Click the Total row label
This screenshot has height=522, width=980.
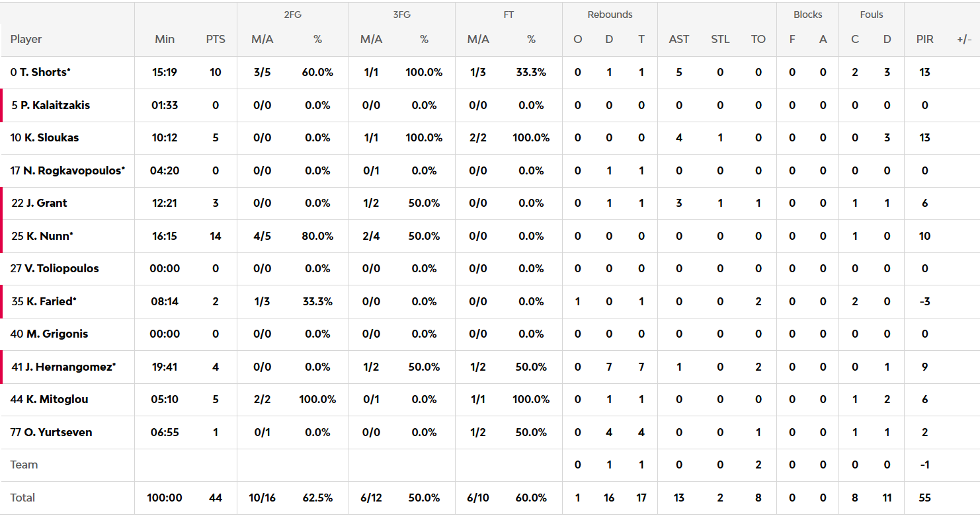(x=22, y=498)
